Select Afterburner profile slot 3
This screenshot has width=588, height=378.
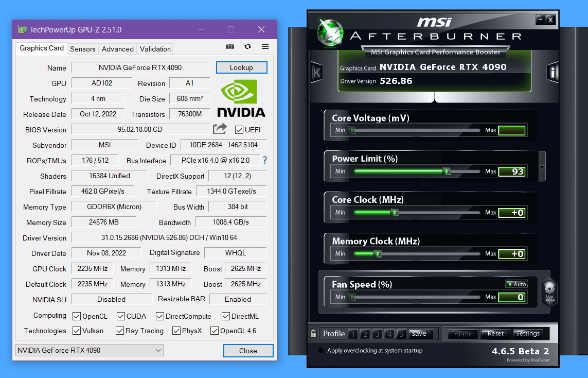pyautogui.click(x=377, y=334)
